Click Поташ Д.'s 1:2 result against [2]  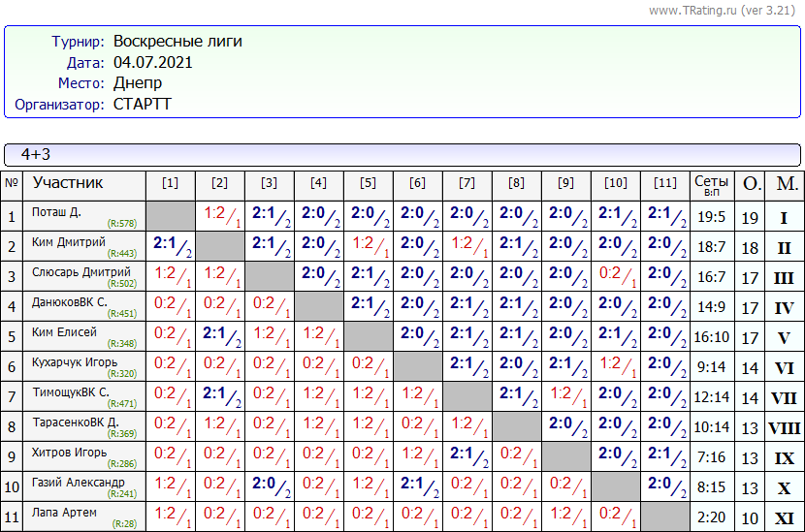coord(220,214)
